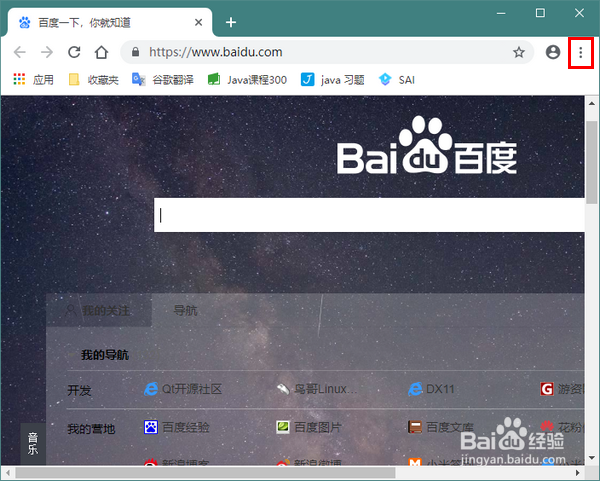This screenshot has width=600, height=481.
Task: Click the 我的导航 heading
Action: pos(104,355)
